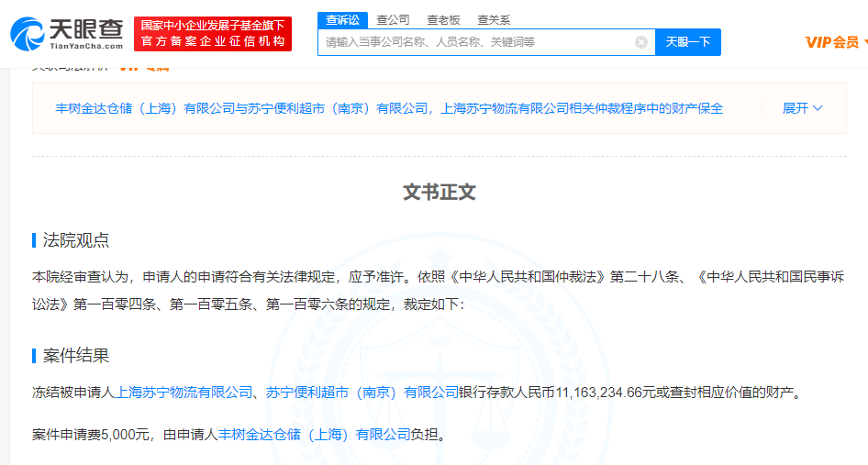Click the red 国家中小企业发展子基金旗下 banner

(213, 34)
